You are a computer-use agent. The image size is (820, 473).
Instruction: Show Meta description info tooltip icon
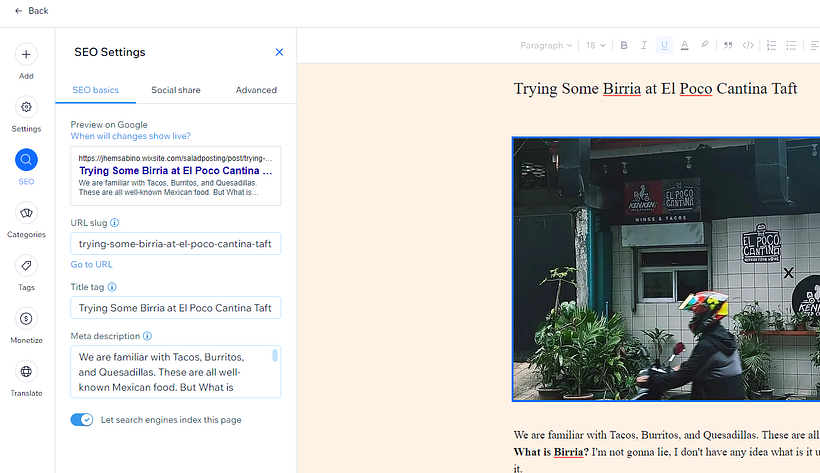[x=147, y=336]
